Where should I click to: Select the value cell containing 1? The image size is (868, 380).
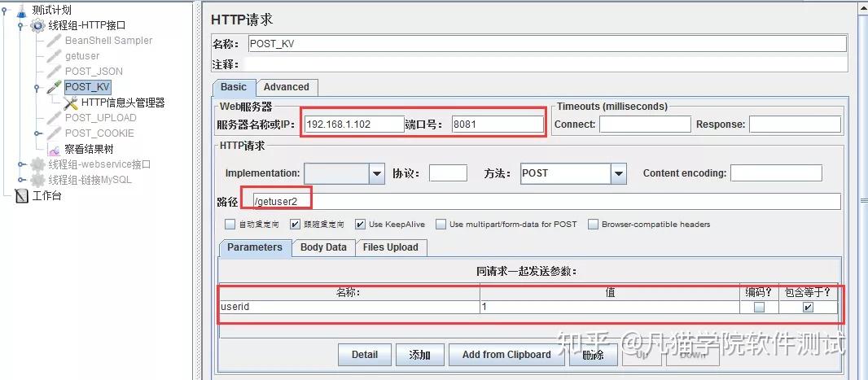point(610,307)
